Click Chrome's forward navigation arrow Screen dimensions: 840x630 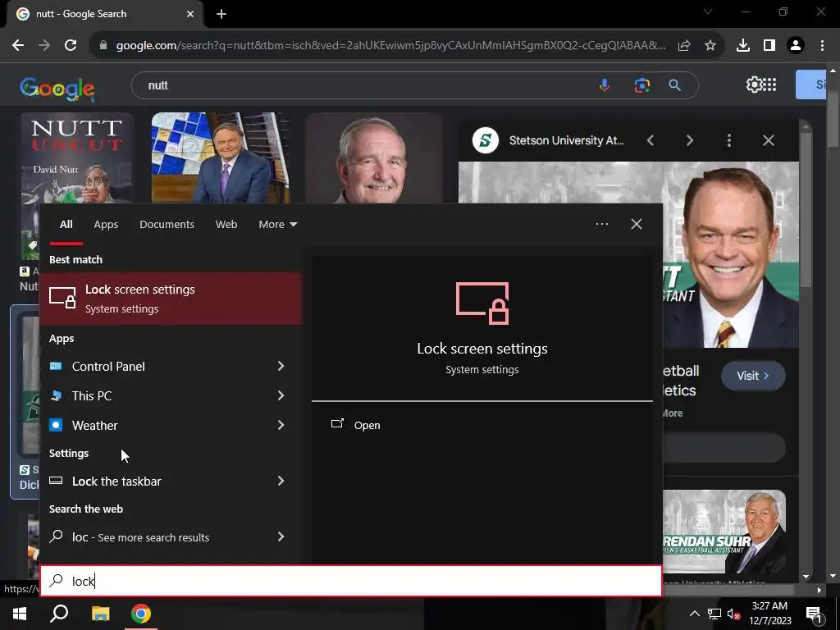click(44, 46)
